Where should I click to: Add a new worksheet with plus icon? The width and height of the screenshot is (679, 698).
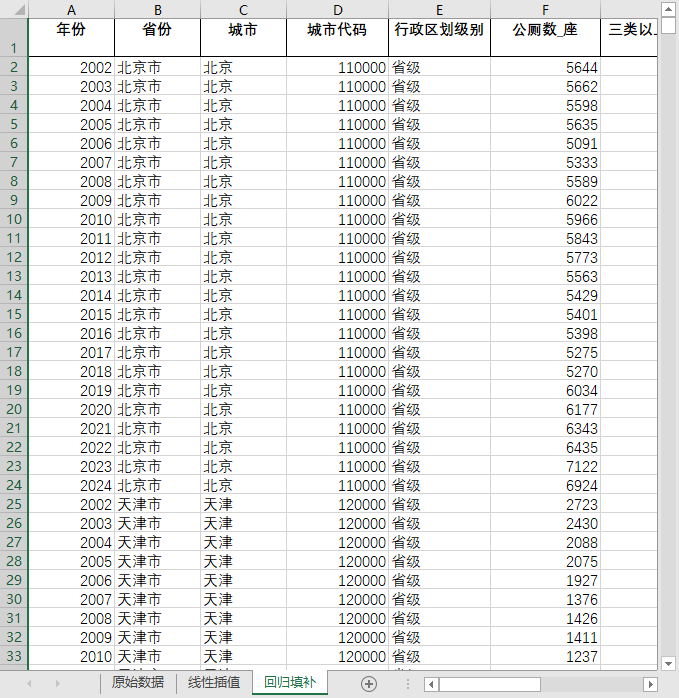point(369,684)
